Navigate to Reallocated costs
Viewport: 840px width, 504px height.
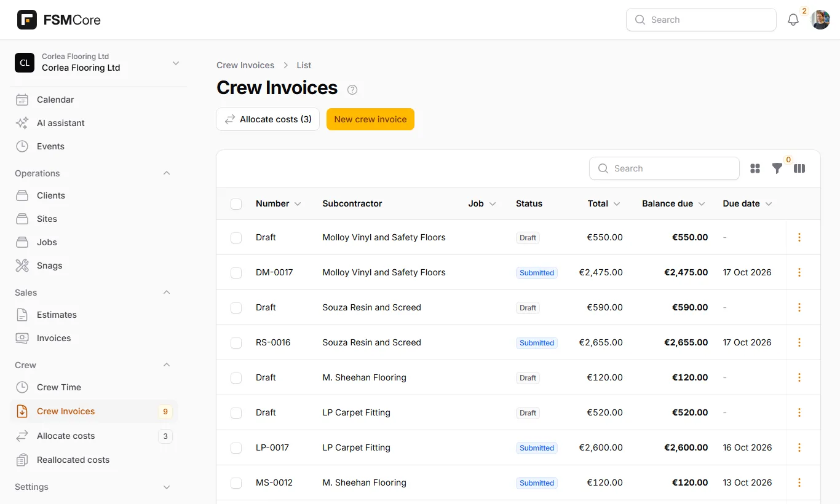point(94,460)
